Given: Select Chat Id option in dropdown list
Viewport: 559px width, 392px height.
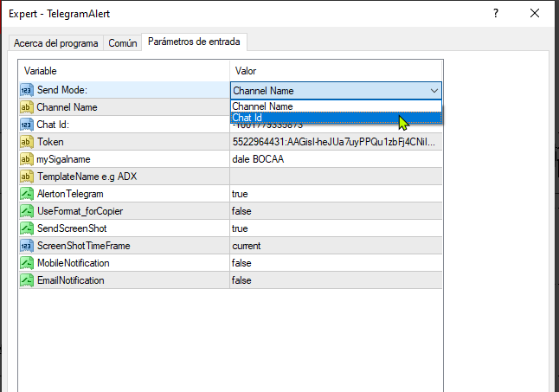Looking at the screenshot, I should click(336, 118).
